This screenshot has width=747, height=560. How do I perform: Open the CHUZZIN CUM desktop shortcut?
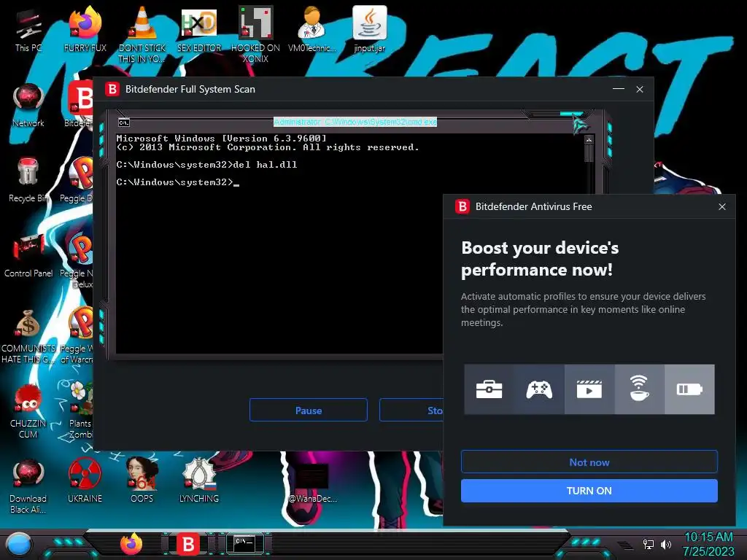tap(28, 411)
